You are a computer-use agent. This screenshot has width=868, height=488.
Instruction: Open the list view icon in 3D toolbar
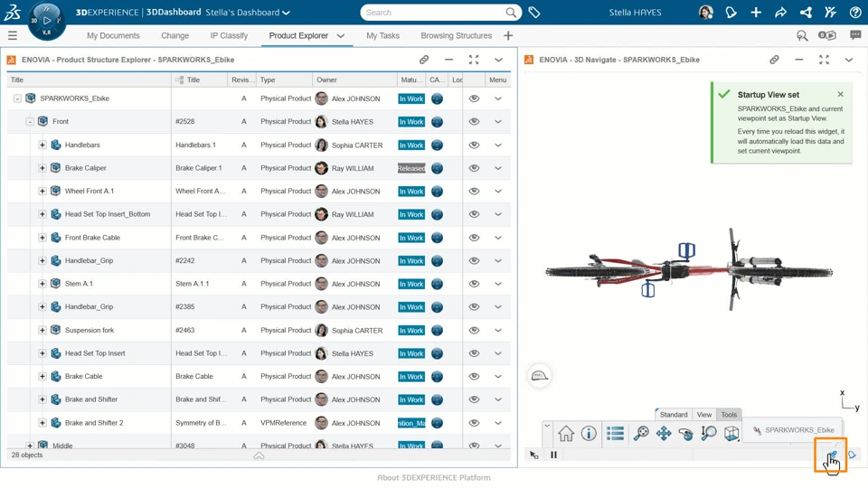[615, 433]
